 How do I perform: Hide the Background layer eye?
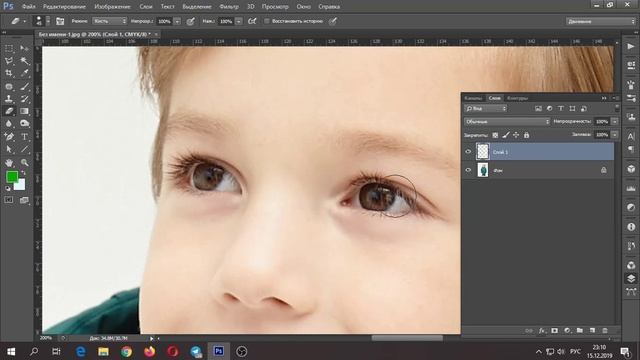tap(469, 170)
